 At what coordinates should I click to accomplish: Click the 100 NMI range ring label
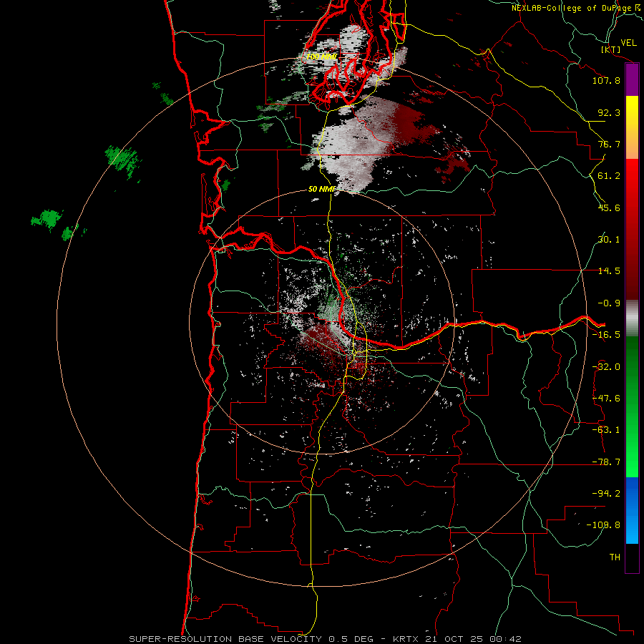point(321,57)
